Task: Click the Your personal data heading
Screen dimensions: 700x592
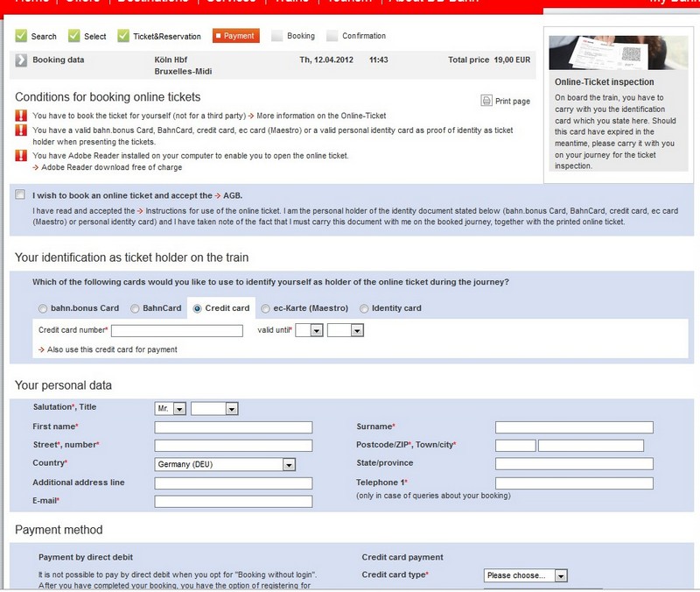Action: coord(63,385)
